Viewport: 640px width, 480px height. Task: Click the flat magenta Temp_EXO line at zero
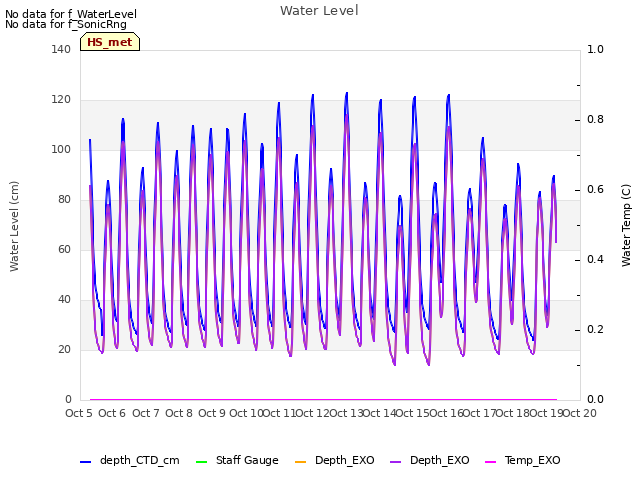click(323, 399)
